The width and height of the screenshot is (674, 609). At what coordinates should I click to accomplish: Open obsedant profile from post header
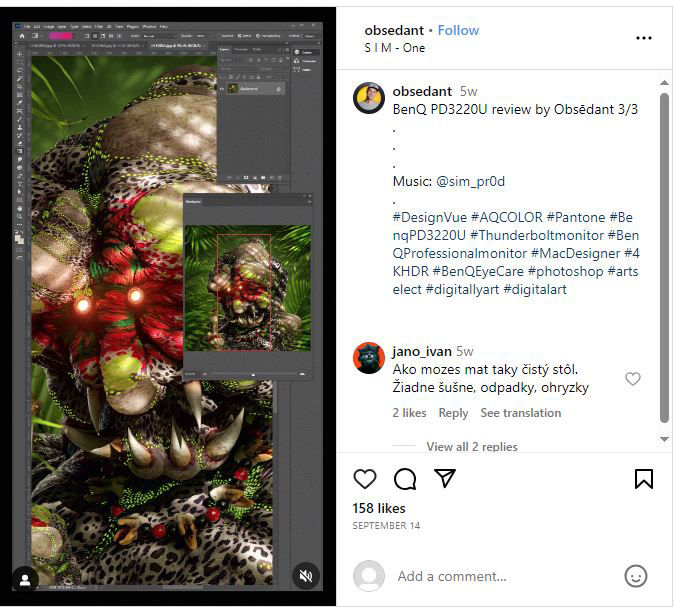point(394,31)
